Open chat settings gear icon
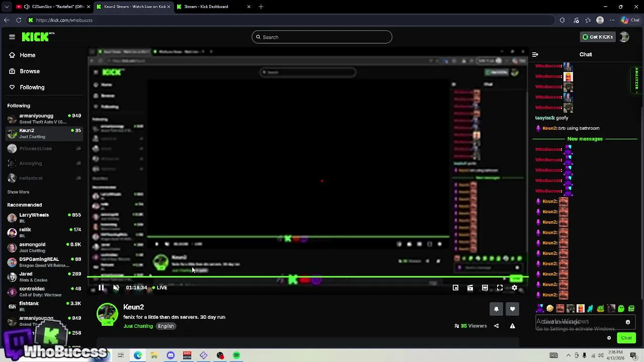644x362 pixels. (x=609, y=338)
